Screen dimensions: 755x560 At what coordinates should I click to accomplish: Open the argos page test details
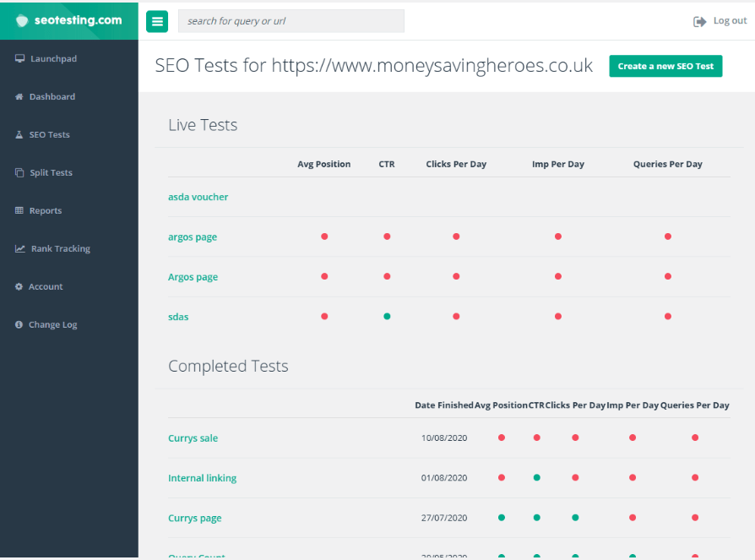tap(192, 237)
